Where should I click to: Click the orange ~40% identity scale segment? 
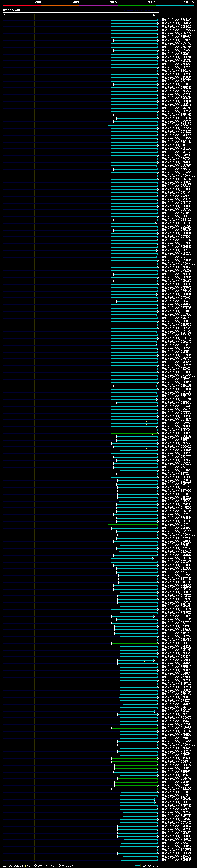60,6
